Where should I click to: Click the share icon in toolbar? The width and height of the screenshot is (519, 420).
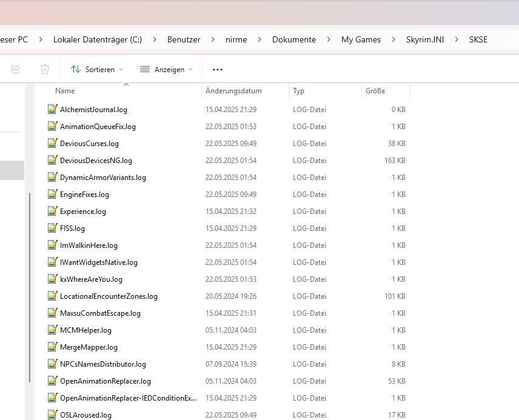click(x=16, y=69)
